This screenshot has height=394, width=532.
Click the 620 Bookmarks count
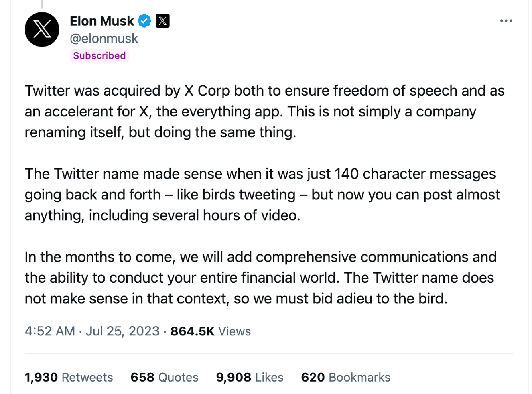(346, 377)
